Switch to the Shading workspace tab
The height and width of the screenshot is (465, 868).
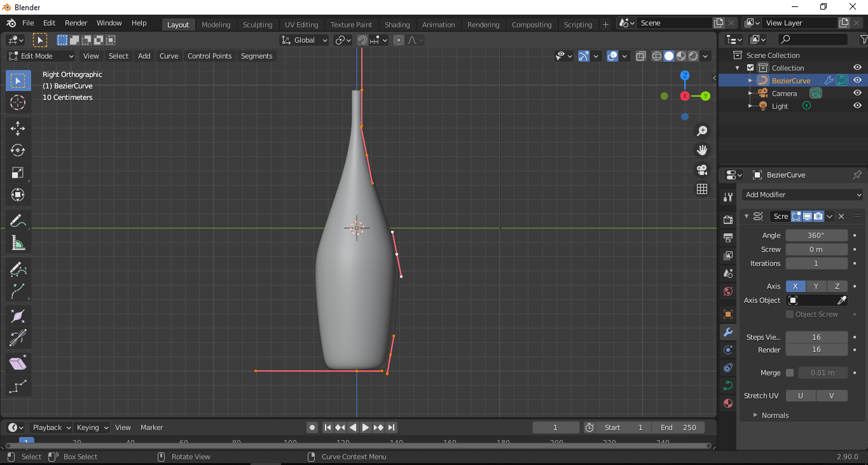click(x=397, y=24)
